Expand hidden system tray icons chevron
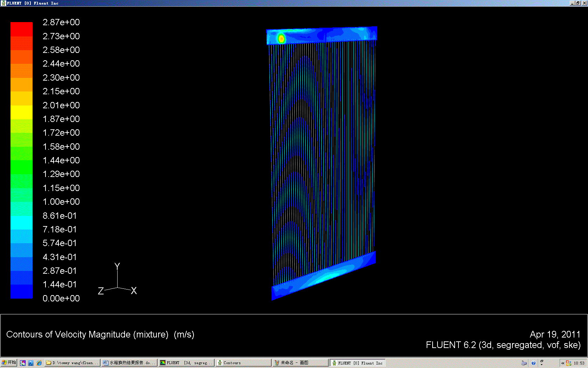 point(563,363)
